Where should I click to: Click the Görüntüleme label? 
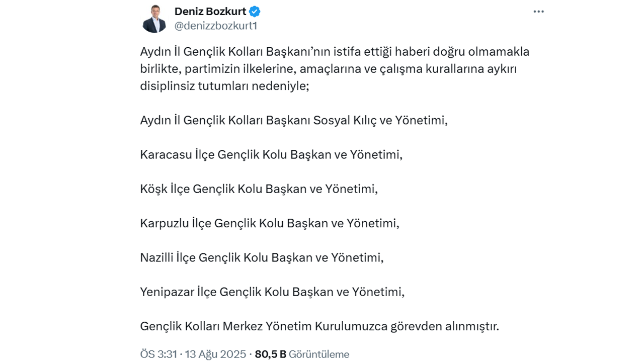[x=319, y=354]
